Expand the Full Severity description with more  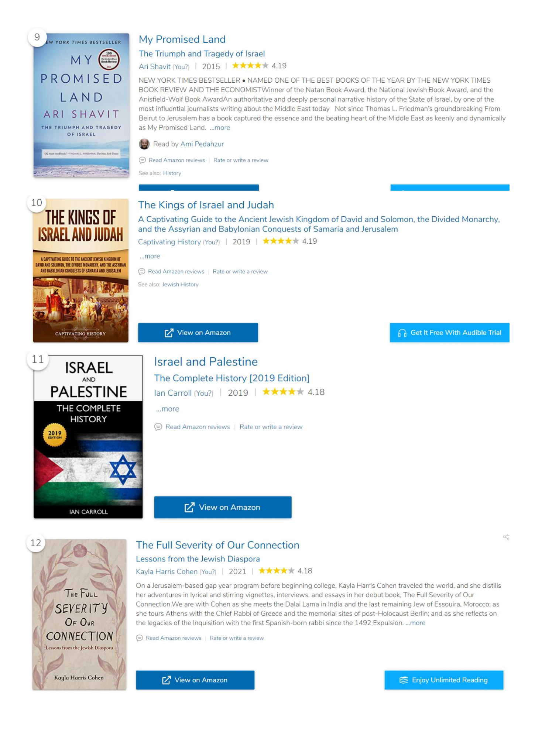tap(415, 623)
